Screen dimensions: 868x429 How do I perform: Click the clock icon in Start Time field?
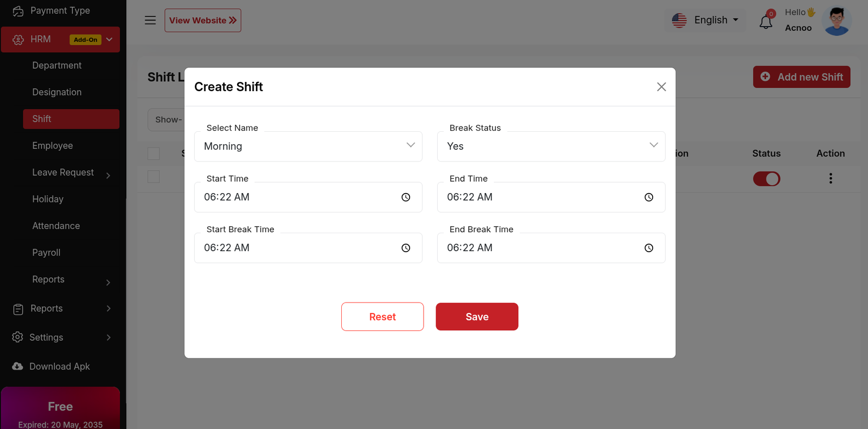click(x=406, y=197)
